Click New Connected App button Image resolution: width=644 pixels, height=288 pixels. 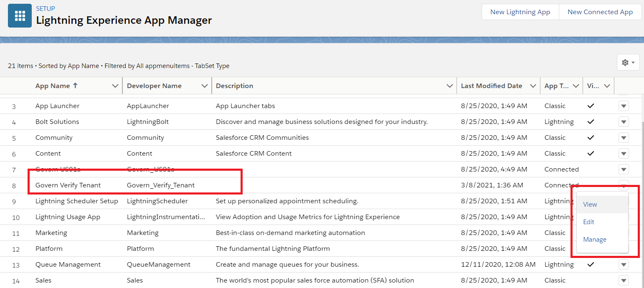[600, 12]
